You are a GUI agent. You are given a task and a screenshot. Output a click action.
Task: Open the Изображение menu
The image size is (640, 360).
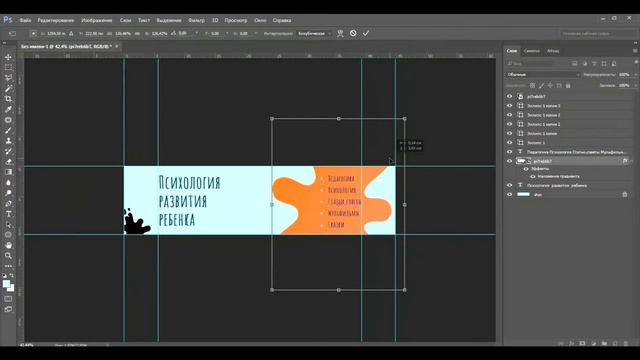coord(97,20)
